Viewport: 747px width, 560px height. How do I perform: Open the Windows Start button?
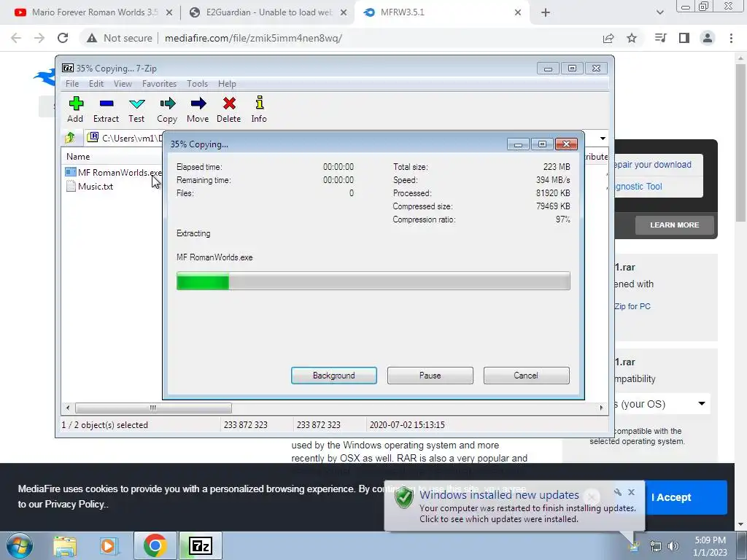tap(20, 545)
